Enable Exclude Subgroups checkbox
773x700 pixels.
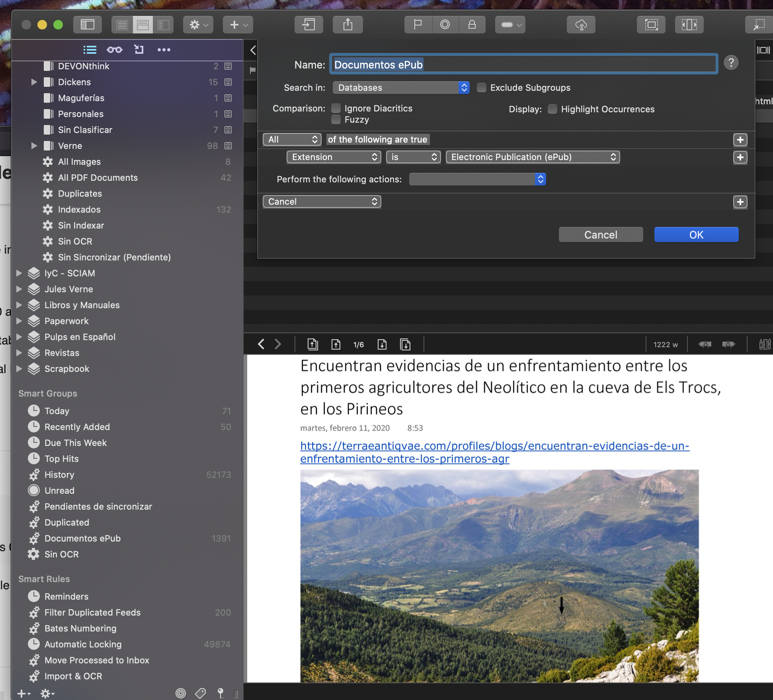click(x=482, y=88)
